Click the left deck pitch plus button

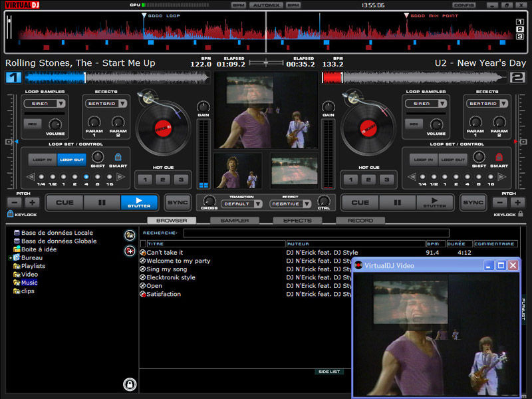pos(32,202)
